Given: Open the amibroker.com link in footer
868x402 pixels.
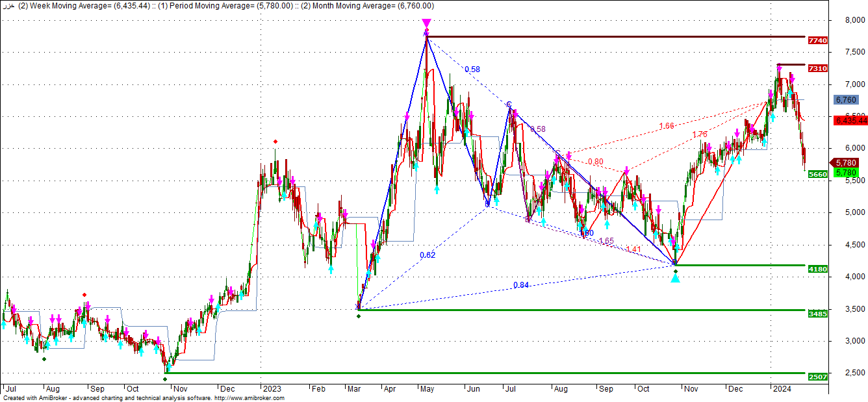Looking at the screenshot, I should point(249,398).
